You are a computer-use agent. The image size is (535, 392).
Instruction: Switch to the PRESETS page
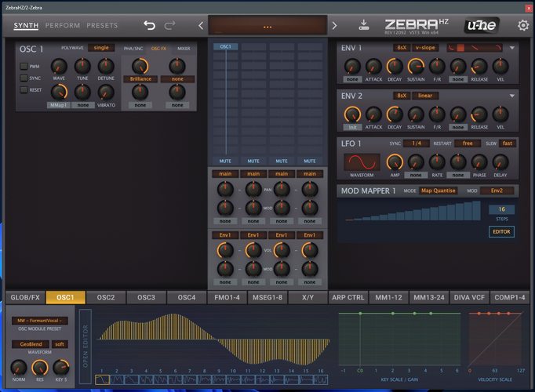tap(102, 26)
